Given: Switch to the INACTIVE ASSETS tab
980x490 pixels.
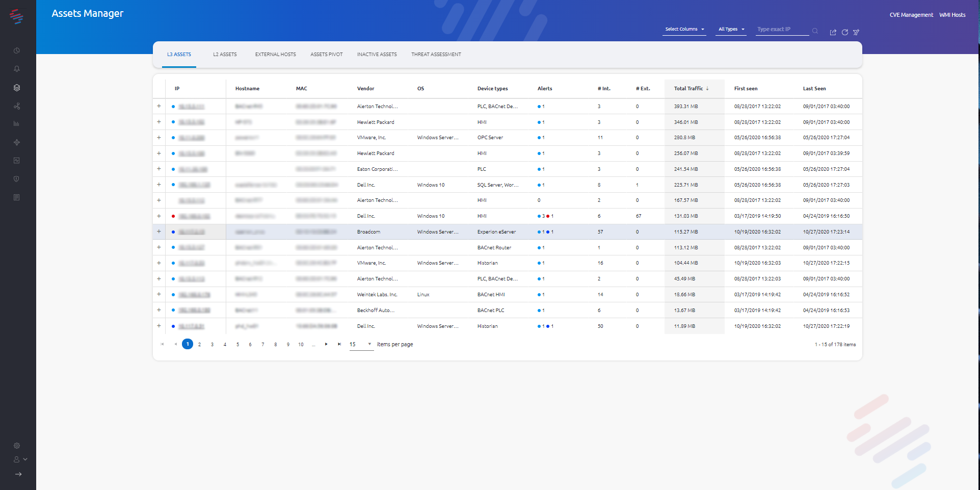Looking at the screenshot, I should pyautogui.click(x=377, y=55).
